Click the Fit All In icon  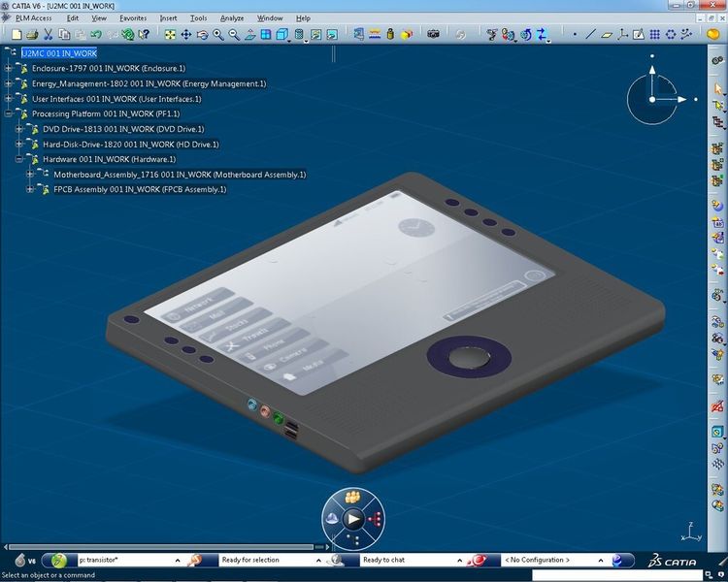tap(170, 34)
